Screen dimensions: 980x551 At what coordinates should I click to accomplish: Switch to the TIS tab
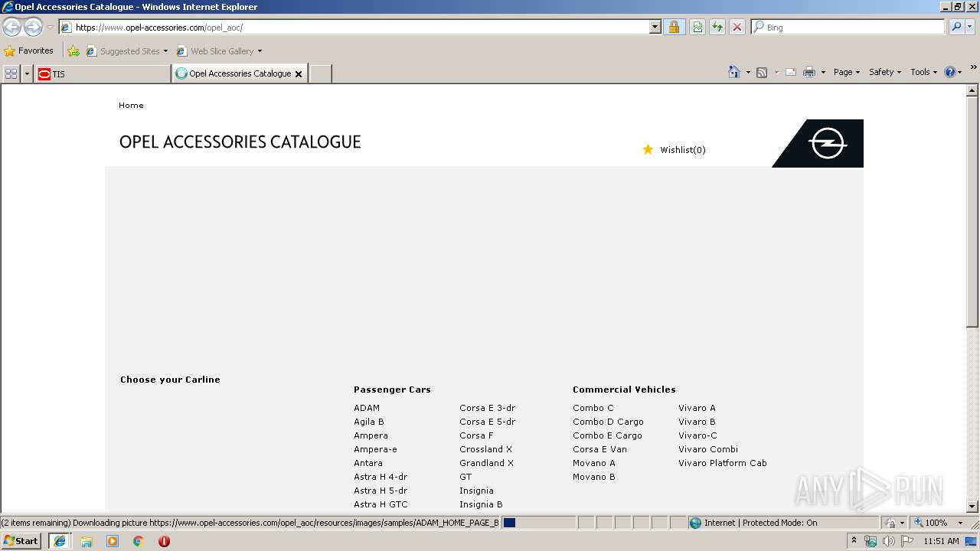pos(103,73)
